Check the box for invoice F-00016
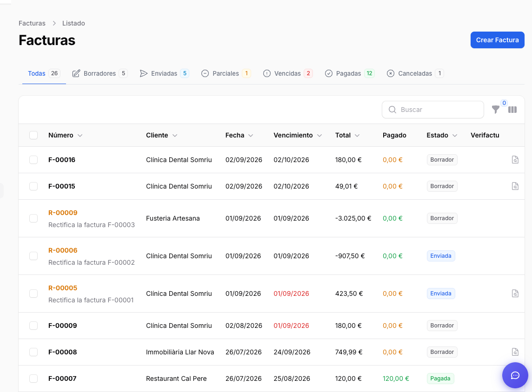Viewport: 532px width, 392px height. coord(33,160)
